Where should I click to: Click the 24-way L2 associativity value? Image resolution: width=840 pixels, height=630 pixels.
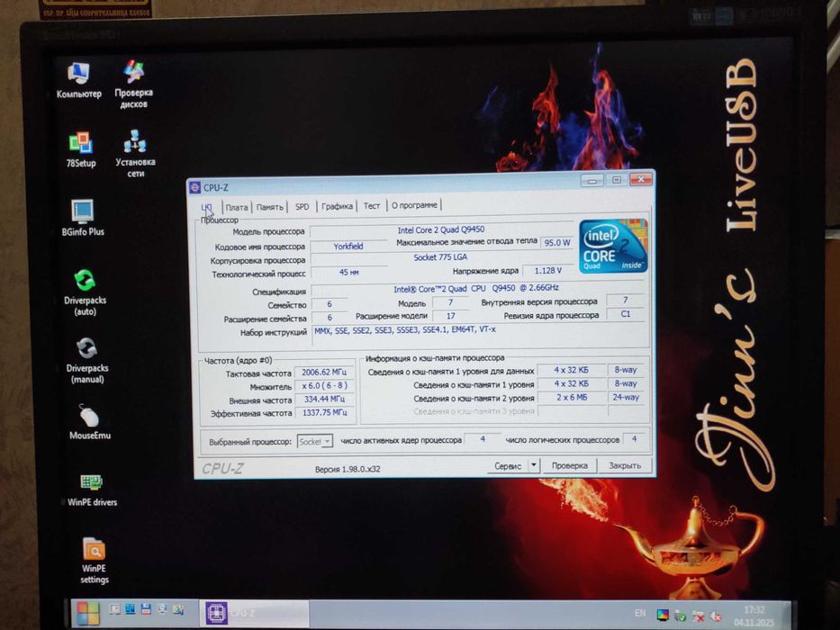(x=626, y=398)
